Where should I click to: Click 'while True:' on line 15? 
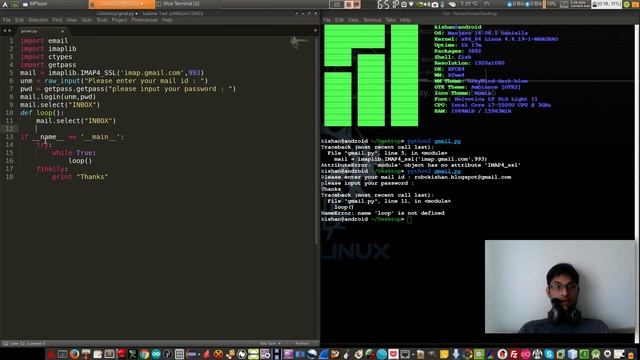click(74, 153)
